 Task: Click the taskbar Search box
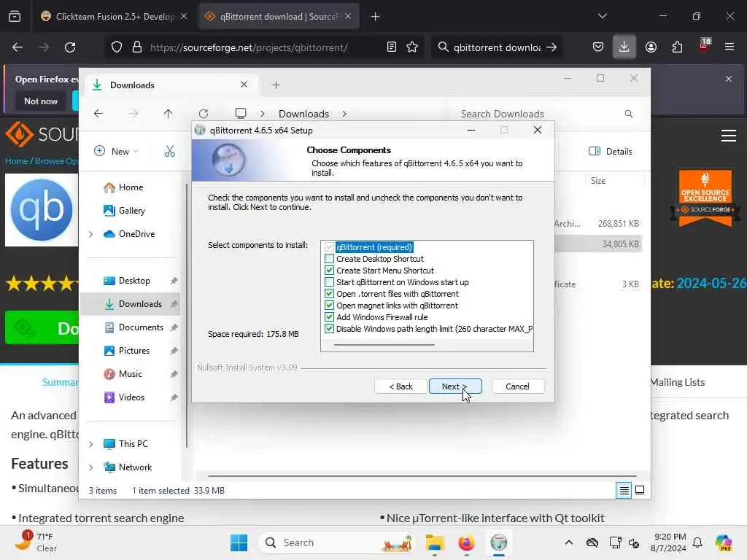point(337,542)
